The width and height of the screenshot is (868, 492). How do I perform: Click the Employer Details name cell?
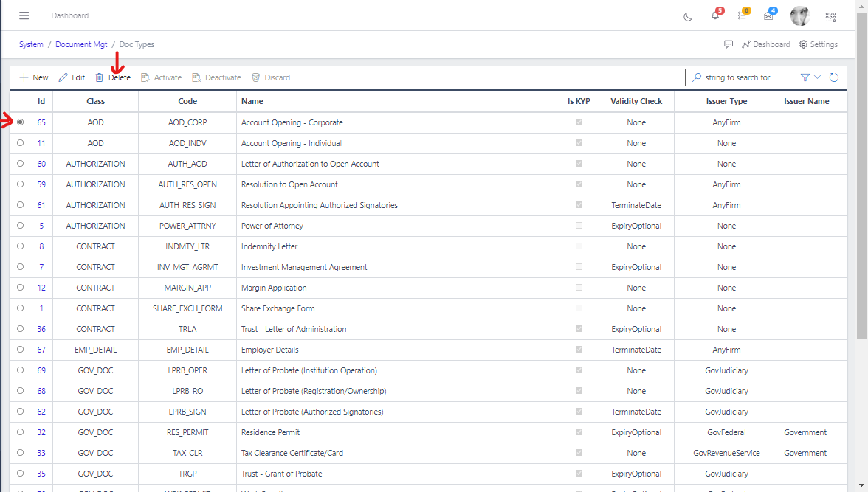coord(397,350)
